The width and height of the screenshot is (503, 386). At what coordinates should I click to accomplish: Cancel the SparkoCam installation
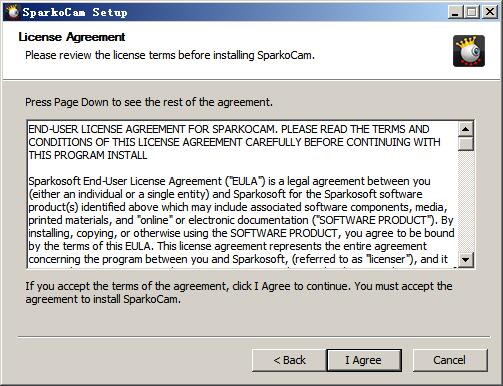pos(450,360)
